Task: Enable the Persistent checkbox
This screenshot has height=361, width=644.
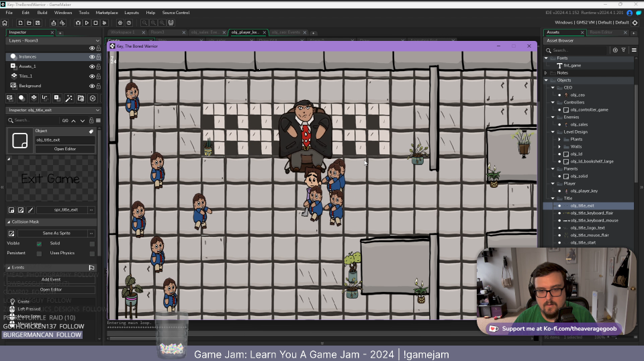Action: point(39,254)
